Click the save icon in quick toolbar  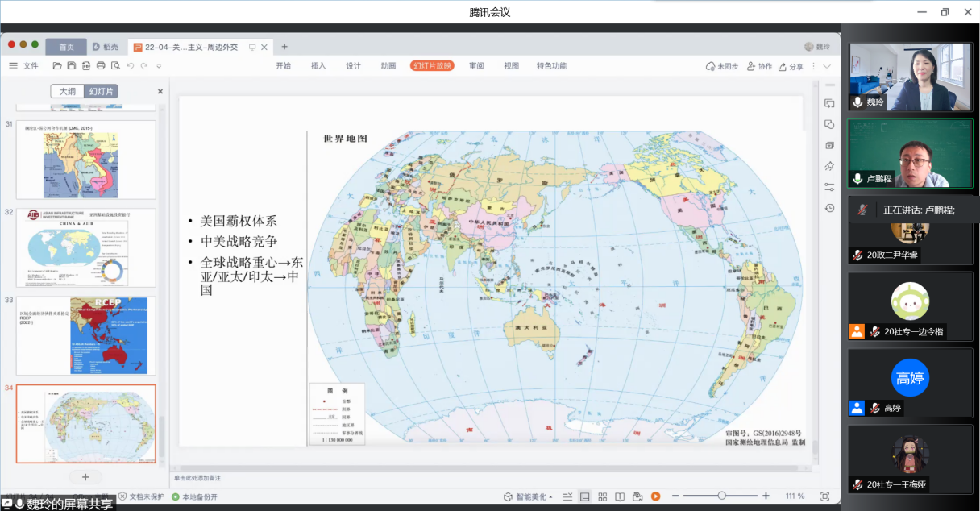tap(72, 66)
